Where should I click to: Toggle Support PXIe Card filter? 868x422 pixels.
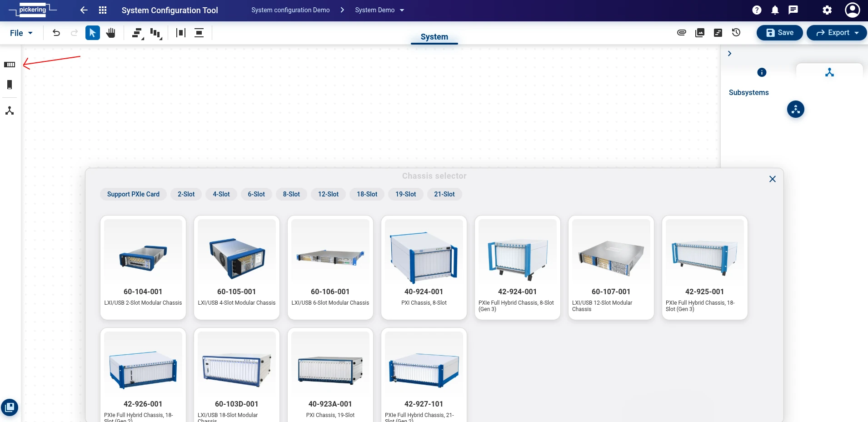click(x=133, y=194)
